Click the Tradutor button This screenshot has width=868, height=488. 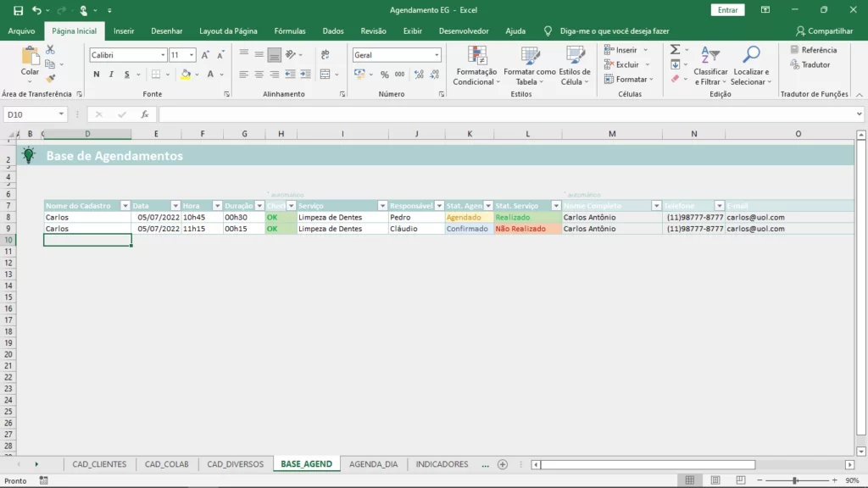pos(810,64)
